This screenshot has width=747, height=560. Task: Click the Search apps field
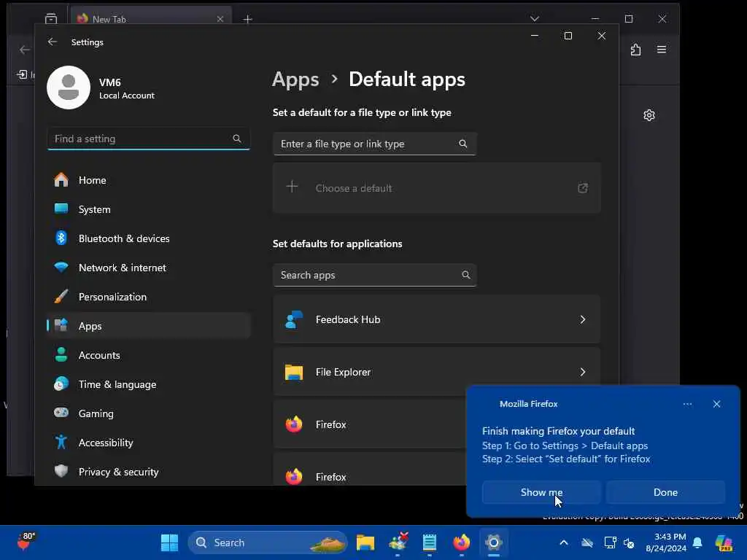[375, 275]
